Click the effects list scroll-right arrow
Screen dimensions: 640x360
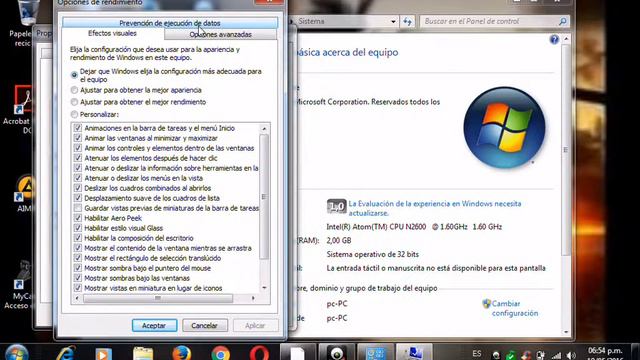click(x=253, y=298)
